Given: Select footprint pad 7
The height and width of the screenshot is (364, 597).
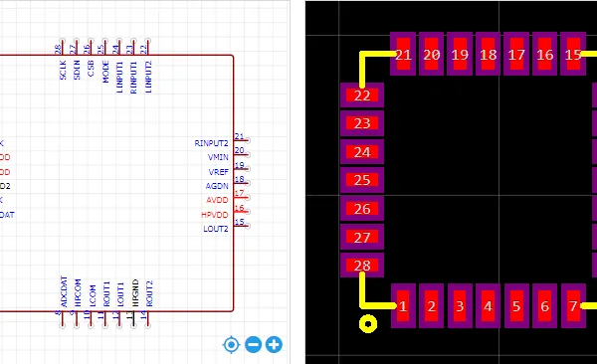Looking at the screenshot, I should click(573, 305).
